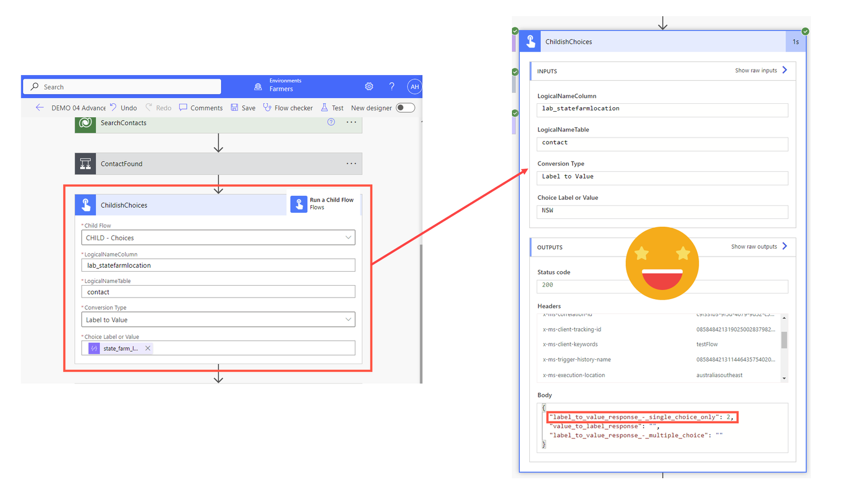Click the ContactFound condition icon
Image resolution: width=842 pixels, height=504 pixels.
click(x=85, y=163)
